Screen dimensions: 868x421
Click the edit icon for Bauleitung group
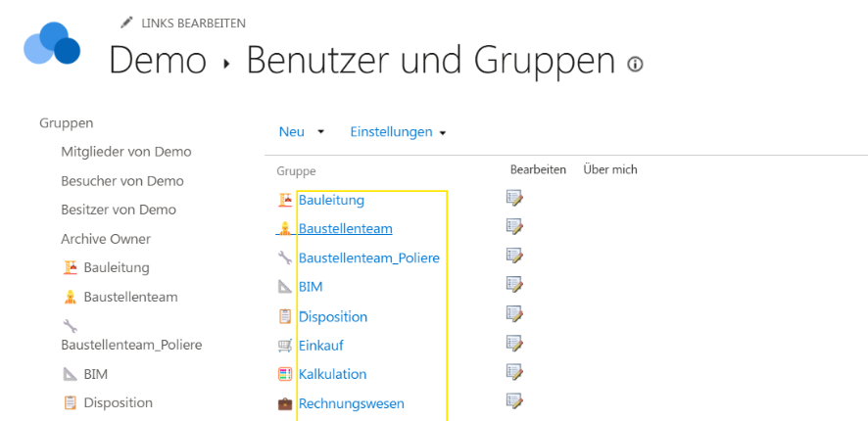click(x=514, y=198)
